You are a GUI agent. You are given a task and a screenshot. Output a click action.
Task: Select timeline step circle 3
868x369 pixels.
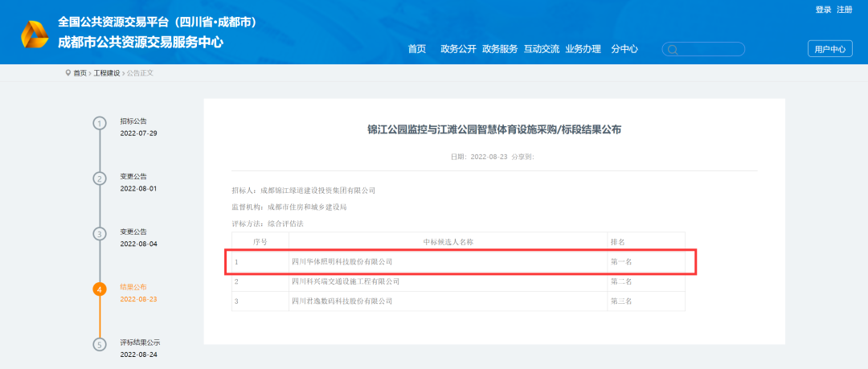[x=99, y=234]
